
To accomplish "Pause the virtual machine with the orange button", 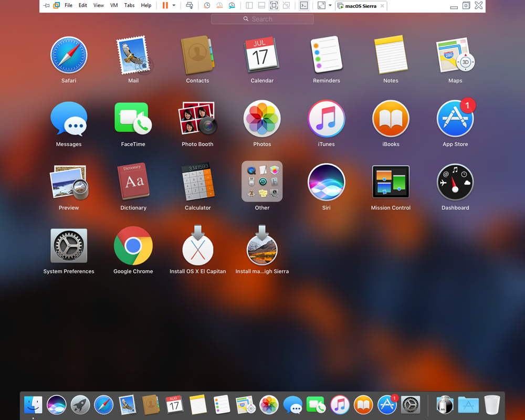I will (165, 6).
